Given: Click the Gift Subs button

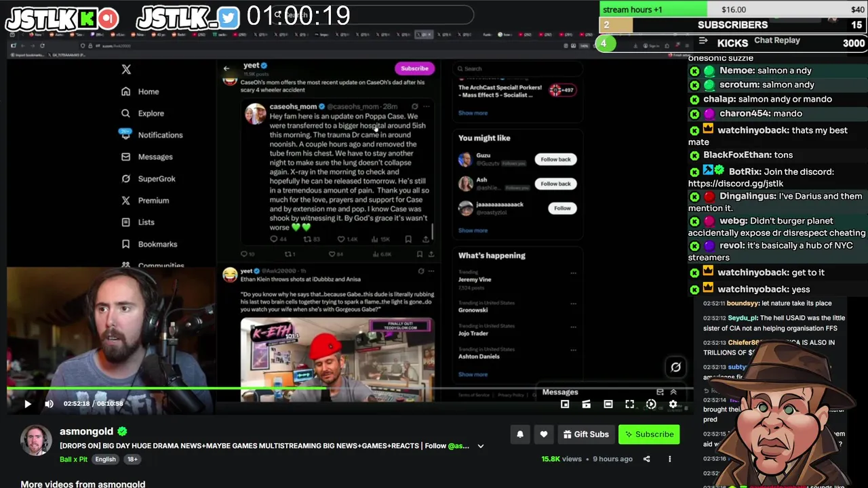Looking at the screenshot, I should point(586,434).
